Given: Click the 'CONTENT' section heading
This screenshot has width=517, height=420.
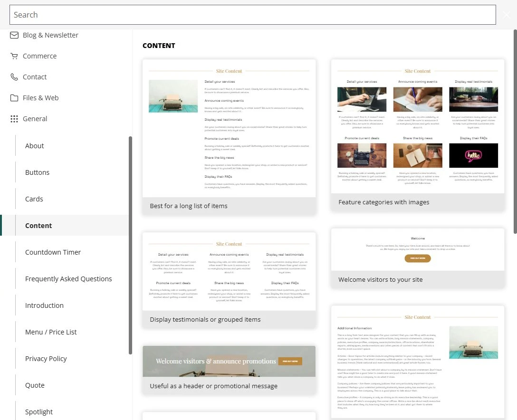Looking at the screenshot, I should [x=159, y=46].
